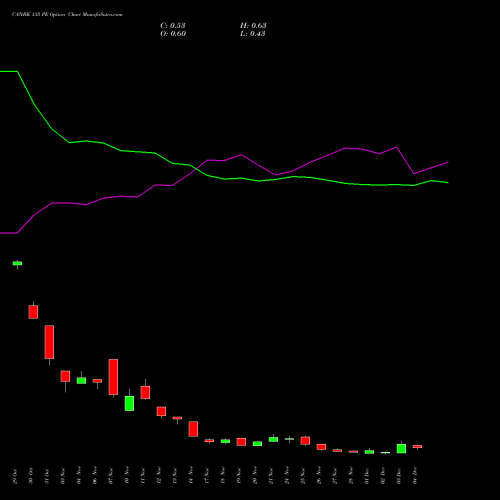Click the "14 Nov" date label
The width and height of the screenshot is (500, 500).
point(191,476)
